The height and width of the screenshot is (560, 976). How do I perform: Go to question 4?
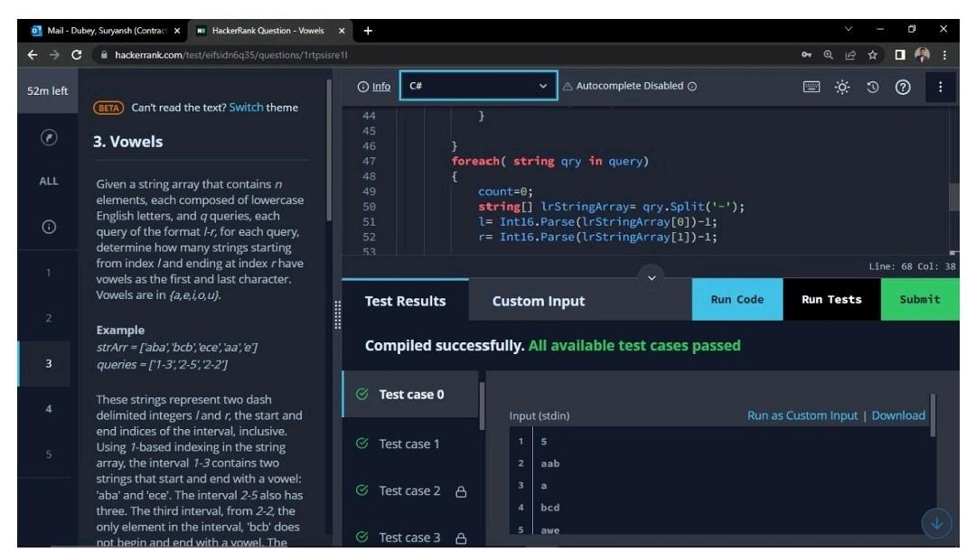pos(49,409)
